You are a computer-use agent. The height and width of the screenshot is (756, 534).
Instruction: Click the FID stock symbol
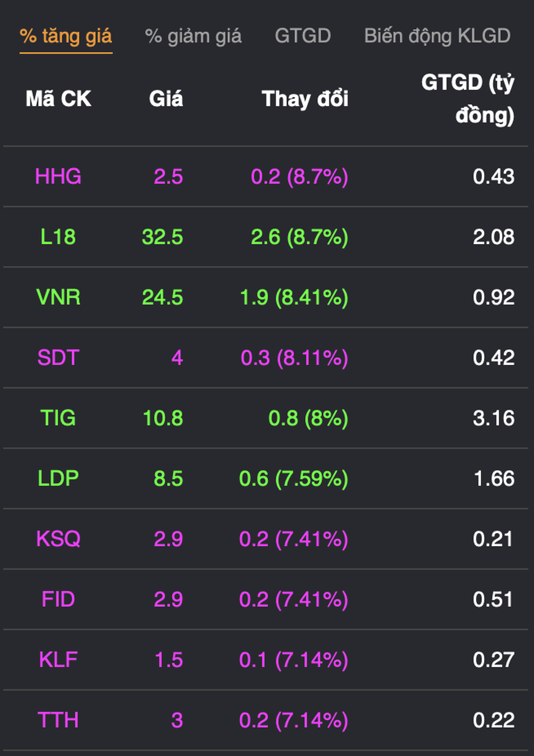coord(58,599)
